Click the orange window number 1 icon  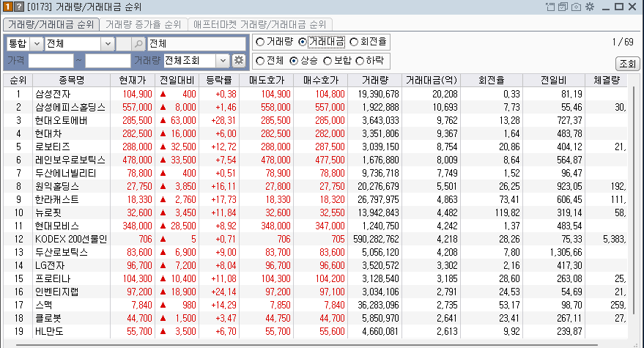(x=8, y=7)
